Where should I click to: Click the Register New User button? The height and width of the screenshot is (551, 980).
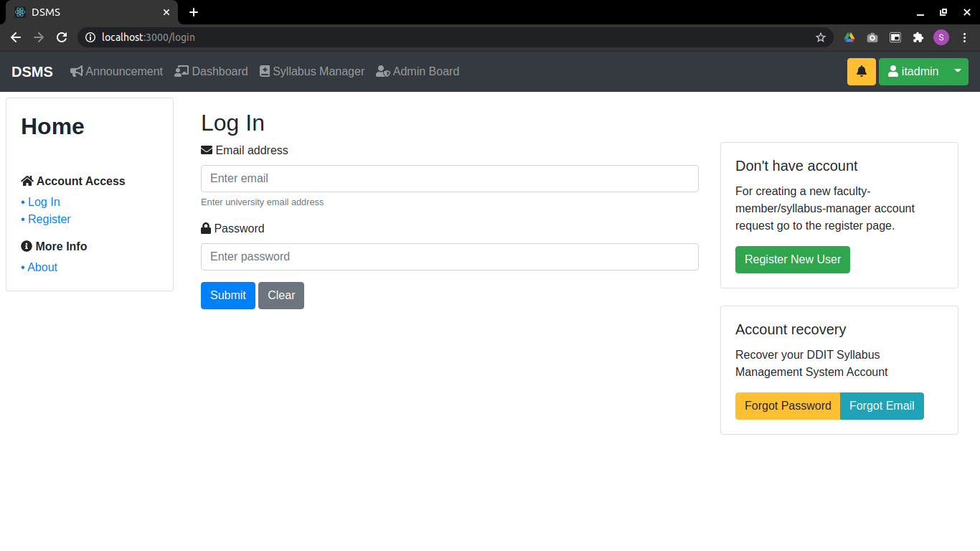(792, 259)
